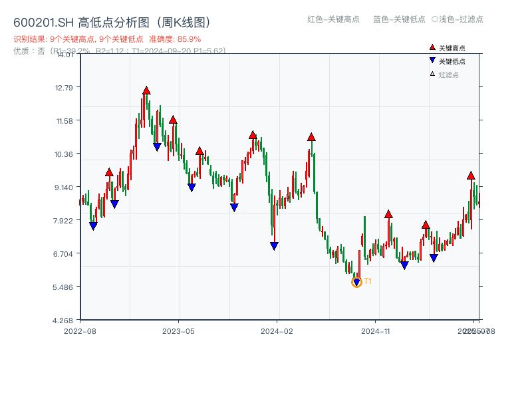Click the 2024-11 x-axis label
Screen dimensions: 532x399
[x=376, y=329]
